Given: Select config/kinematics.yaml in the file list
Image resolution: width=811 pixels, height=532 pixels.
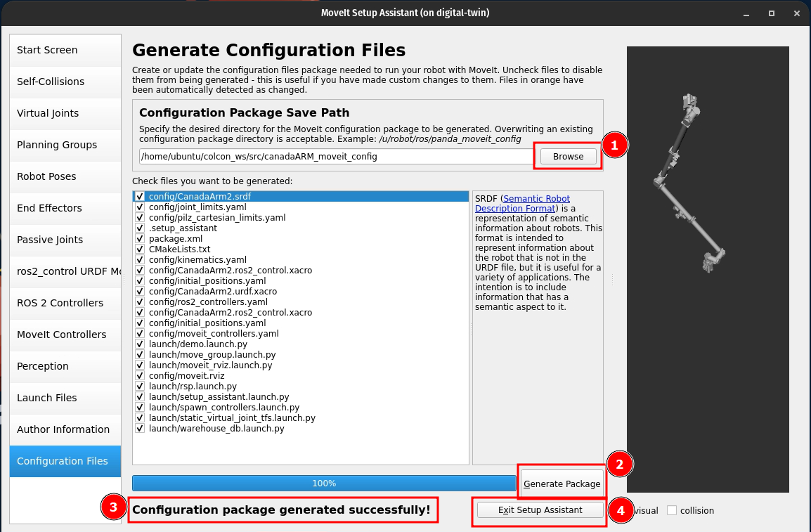Looking at the screenshot, I should coord(197,260).
